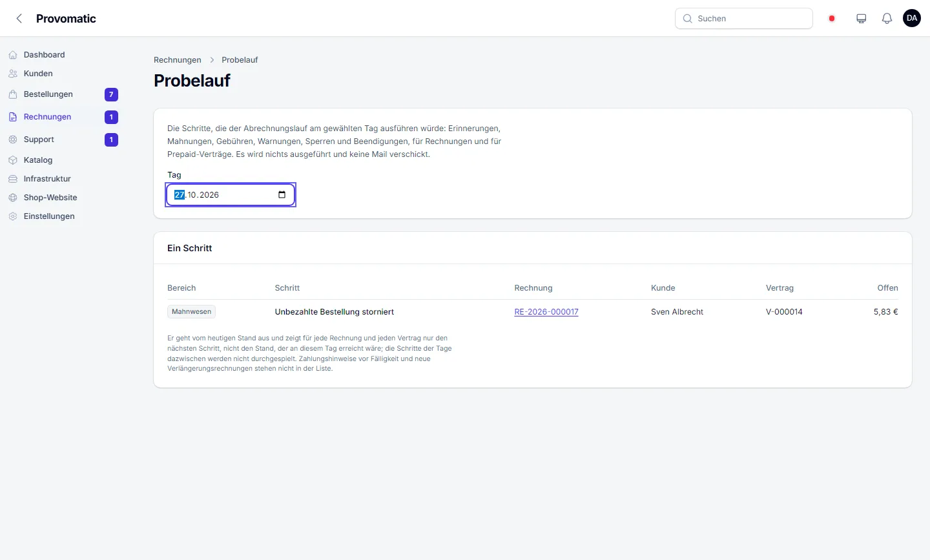This screenshot has width=930, height=560.
Task: Select the month part of Tag date
Action: [192, 195]
